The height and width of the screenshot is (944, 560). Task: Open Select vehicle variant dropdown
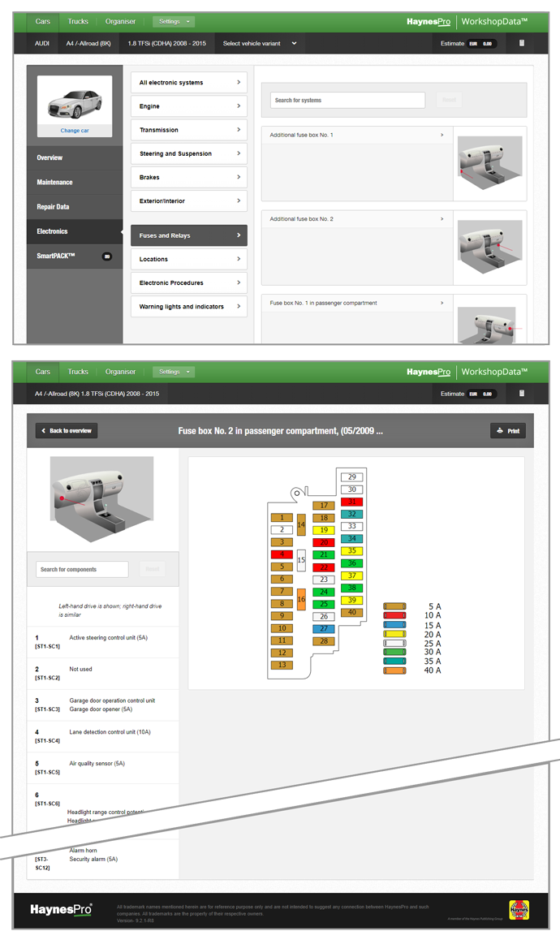(260, 44)
